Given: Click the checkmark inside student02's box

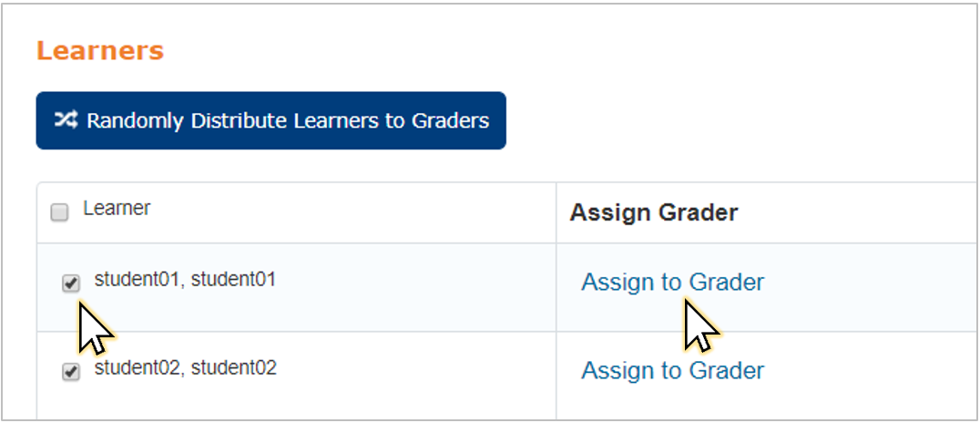Looking at the screenshot, I should pos(71,372).
